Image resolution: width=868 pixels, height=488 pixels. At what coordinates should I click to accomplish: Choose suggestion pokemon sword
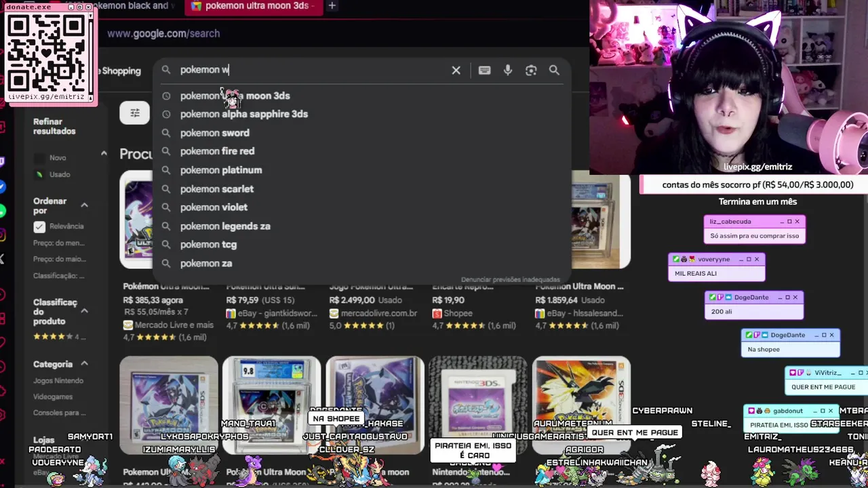(x=215, y=133)
